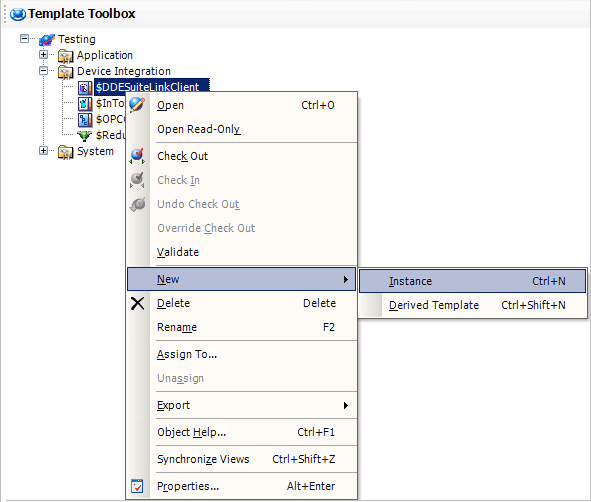Click the Testing galaxy icon
The width and height of the screenshot is (591, 502).
(x=47, y=39)
